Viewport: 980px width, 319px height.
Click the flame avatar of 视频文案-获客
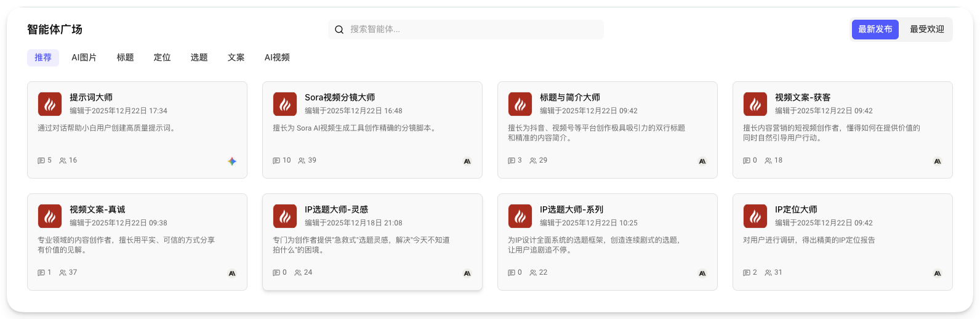coord(755,104)
